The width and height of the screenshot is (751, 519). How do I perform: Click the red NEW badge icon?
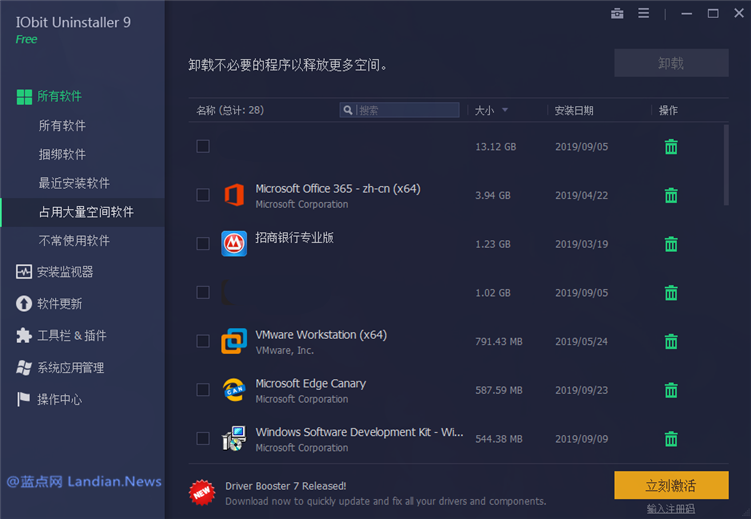point(202,492)
